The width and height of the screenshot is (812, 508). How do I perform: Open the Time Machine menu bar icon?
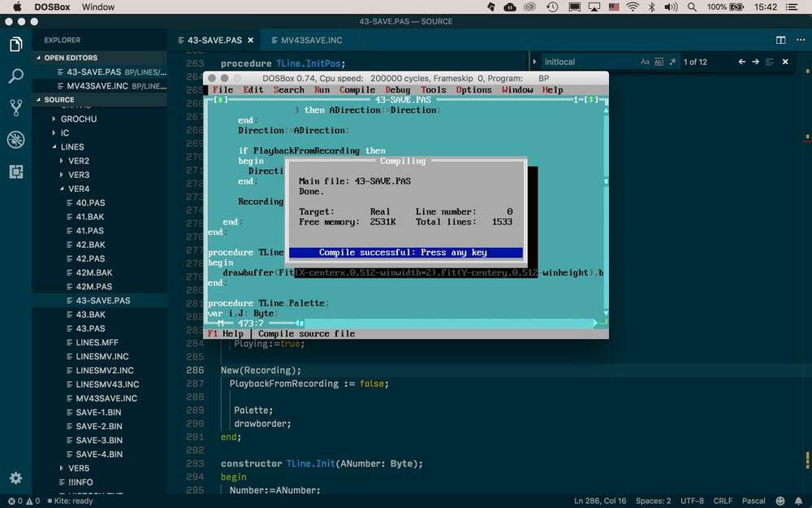pos(552,7)
